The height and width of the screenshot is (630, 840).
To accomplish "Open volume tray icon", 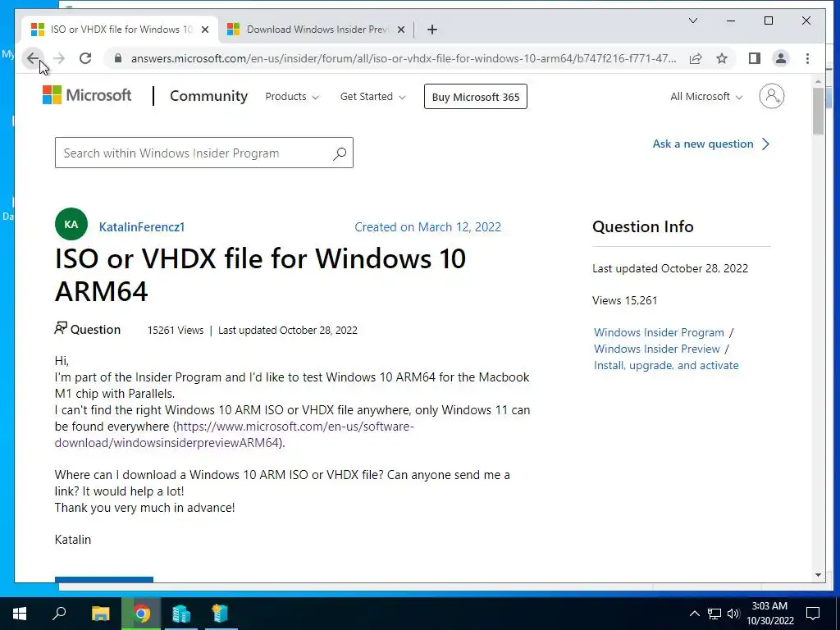I will pos(733,614).
